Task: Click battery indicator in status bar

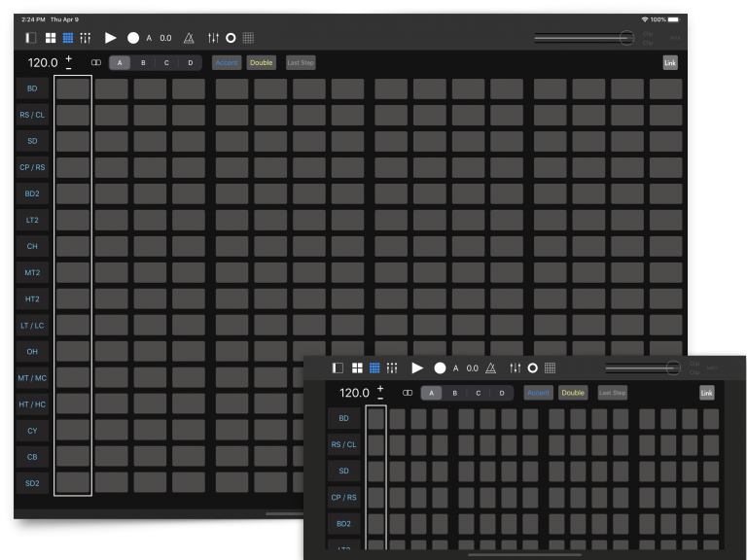Action: point(674,19)
